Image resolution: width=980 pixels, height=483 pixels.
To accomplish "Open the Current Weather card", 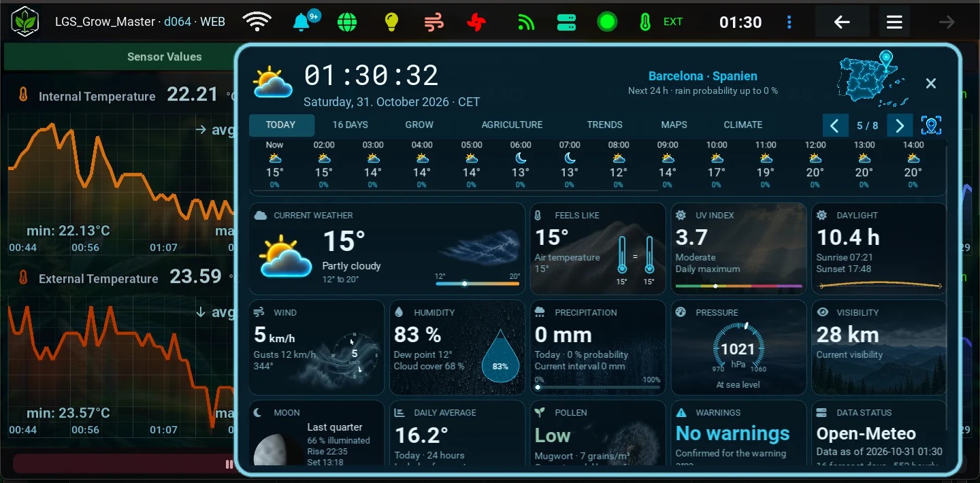I will 387,248.
